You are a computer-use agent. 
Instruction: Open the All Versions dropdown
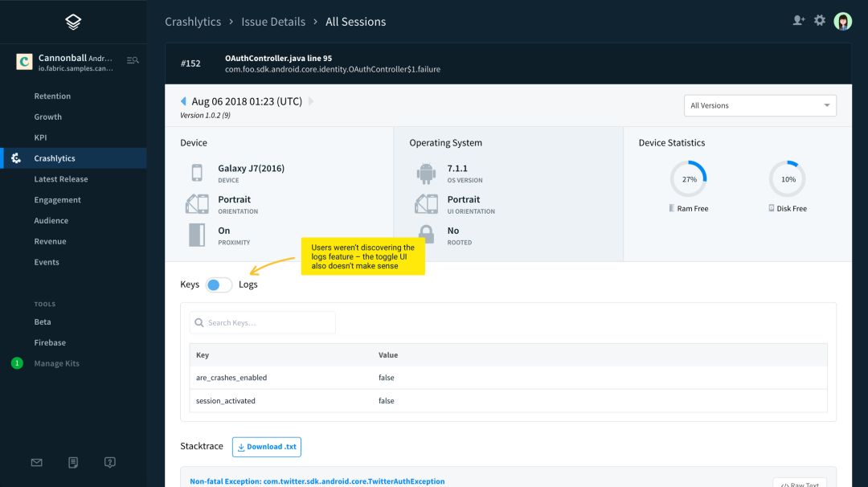[x=760, y=106]
